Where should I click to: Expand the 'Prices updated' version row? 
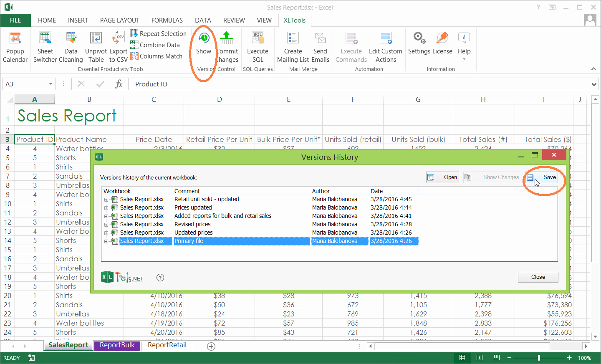click(x=106, y=208)
